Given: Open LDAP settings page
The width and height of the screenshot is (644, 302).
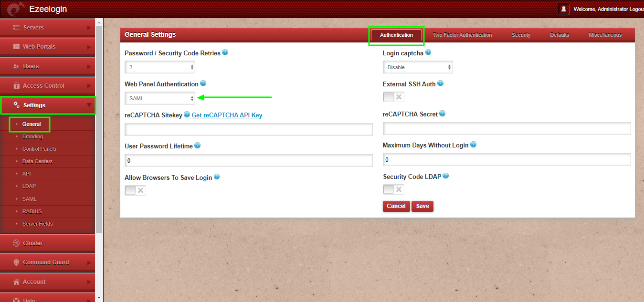Looking at the screenshot, I should 29,186.
